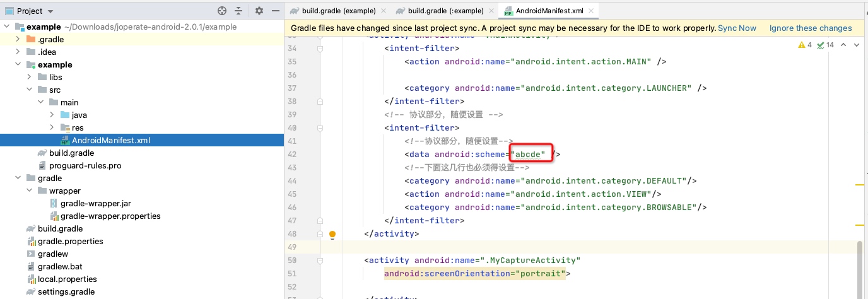Expand the .gradle folder
868x299 pixels.
tap(18, 39)
